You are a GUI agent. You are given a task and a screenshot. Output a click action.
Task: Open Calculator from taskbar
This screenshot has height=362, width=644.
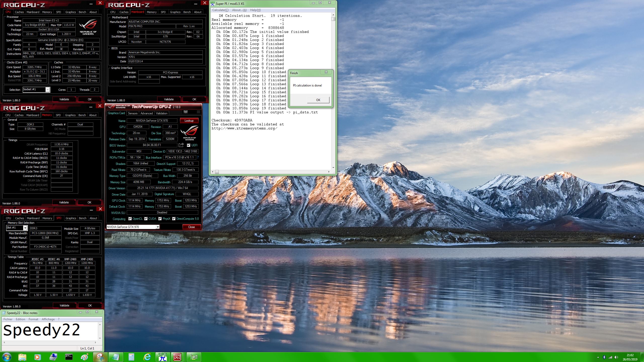point(131,357)
